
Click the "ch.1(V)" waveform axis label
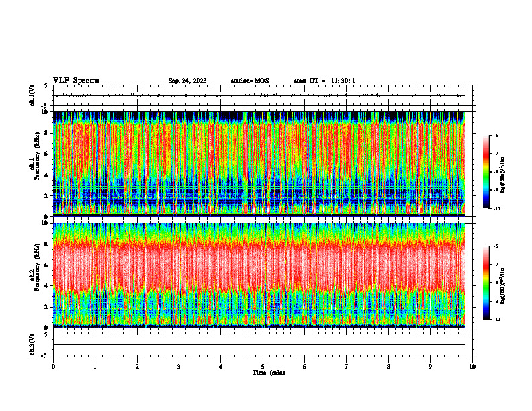tap(32, 95)
